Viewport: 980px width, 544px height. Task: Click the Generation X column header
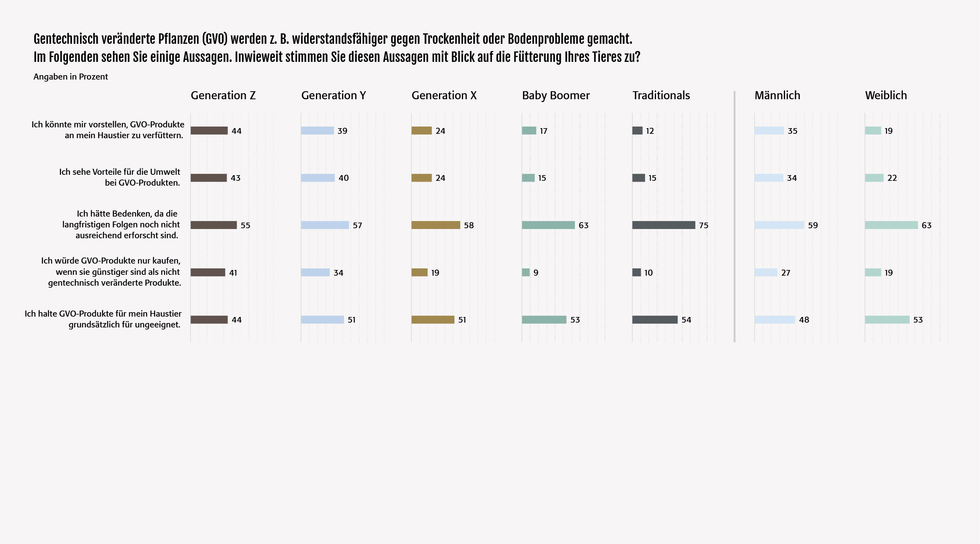pos(444,96)
